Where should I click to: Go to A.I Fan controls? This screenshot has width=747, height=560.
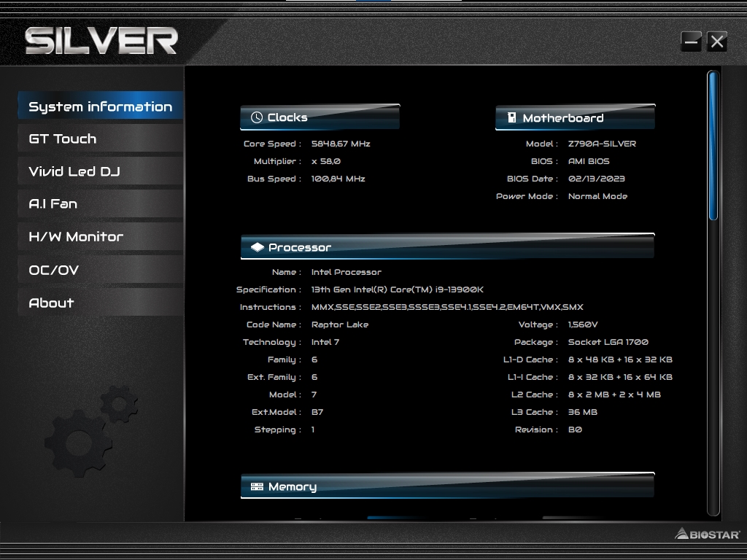(101, 204)
